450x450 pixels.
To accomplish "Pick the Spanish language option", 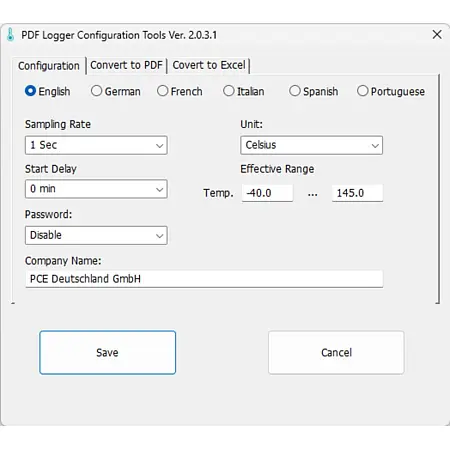I will [314, 91].
